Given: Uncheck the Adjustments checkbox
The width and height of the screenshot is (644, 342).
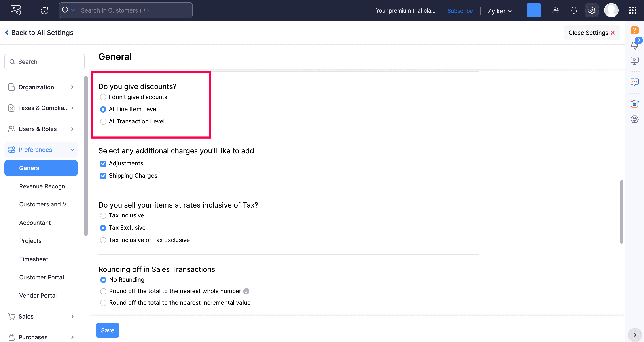Looking at the screenshot, I should (x=103, y=163).
